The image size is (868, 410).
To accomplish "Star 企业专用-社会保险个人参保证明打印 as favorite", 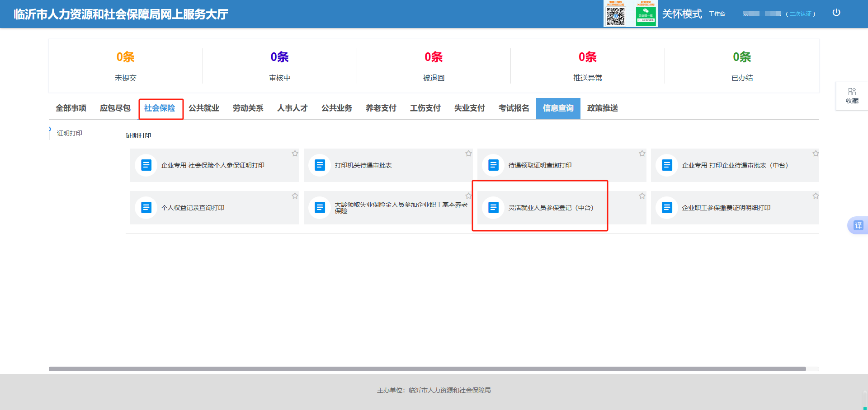I will pyautogui.click(x=295, y=154).
